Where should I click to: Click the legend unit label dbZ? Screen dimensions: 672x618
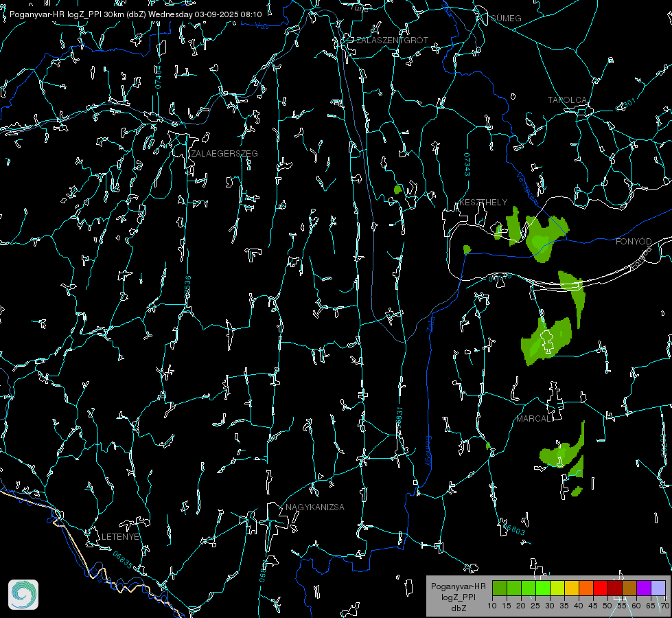pos(458,608)
